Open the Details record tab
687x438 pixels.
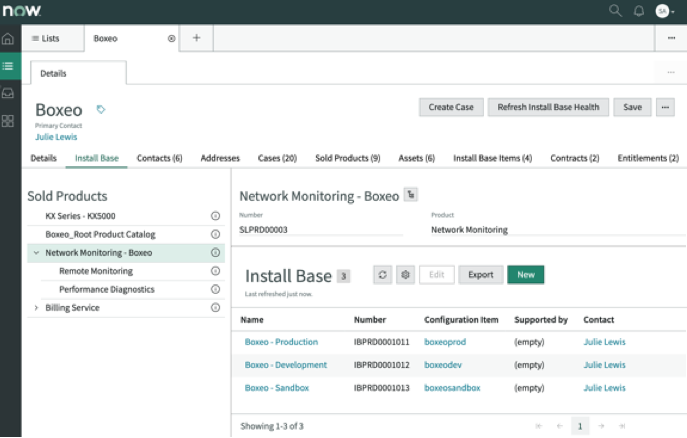coord(43,158)
